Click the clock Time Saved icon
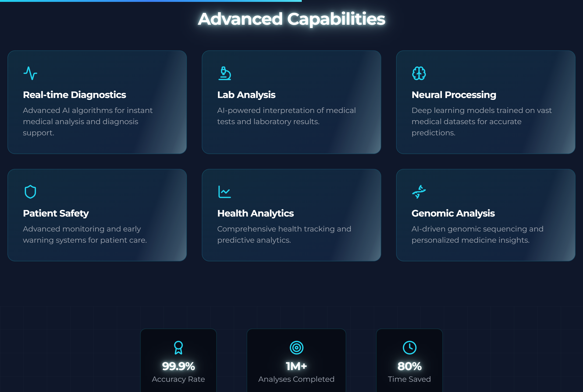Image resolution: width=583 pixels, height=392 pixels. coord(409,347)
